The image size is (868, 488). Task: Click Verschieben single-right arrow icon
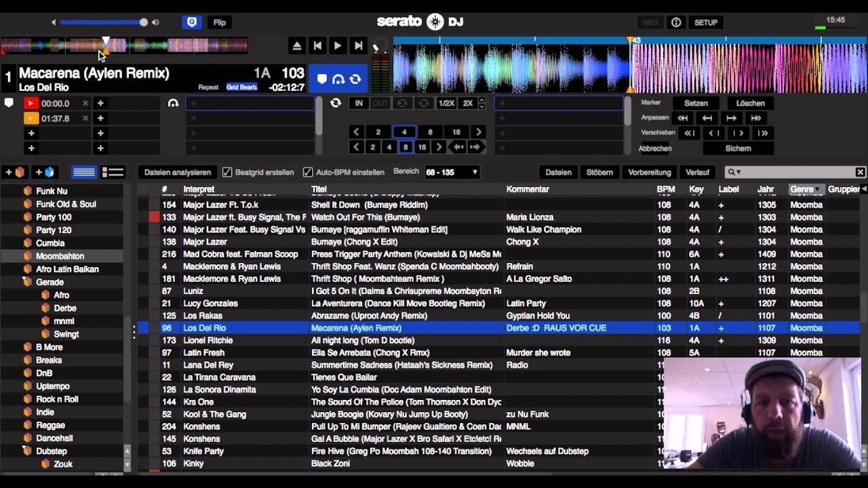coord(738,133)
